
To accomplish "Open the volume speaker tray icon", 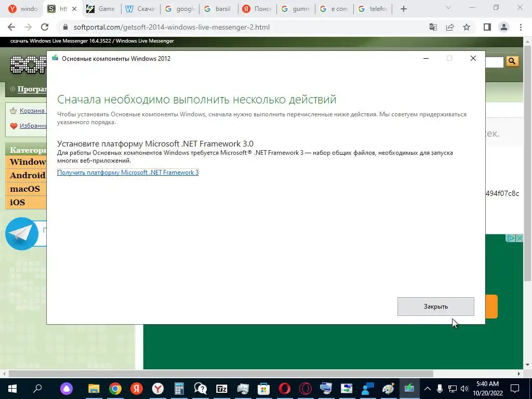I will [x=464, y=389].
